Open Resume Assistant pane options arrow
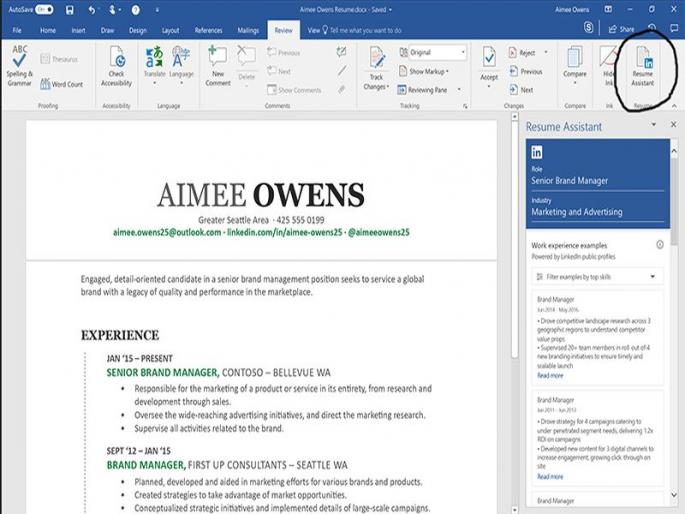 [654, 125]
